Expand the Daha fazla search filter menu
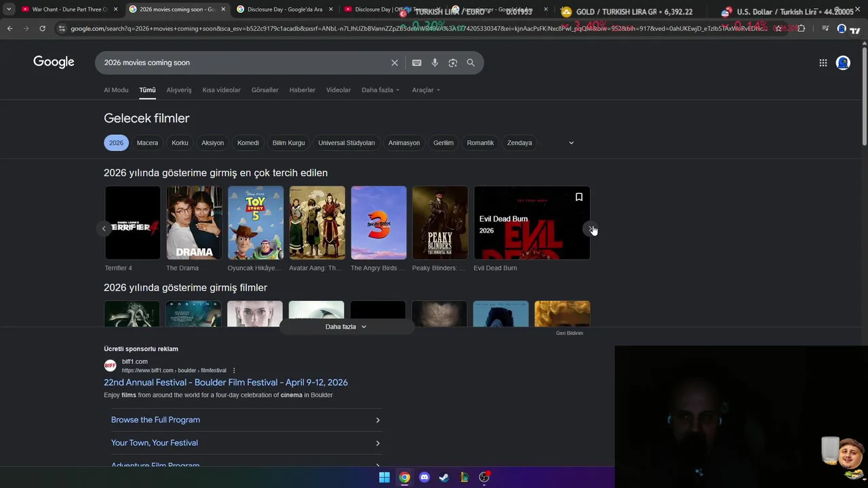868x488 pixels. [380, 89]
